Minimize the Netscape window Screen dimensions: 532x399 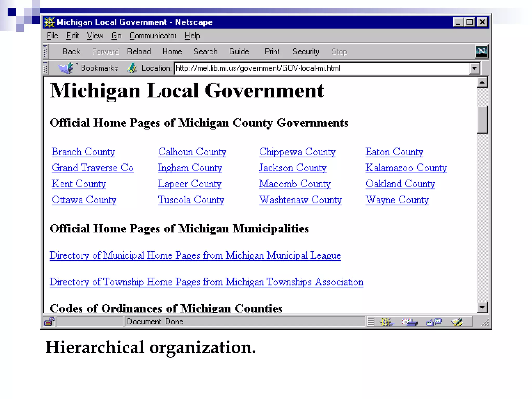[458, 22]
